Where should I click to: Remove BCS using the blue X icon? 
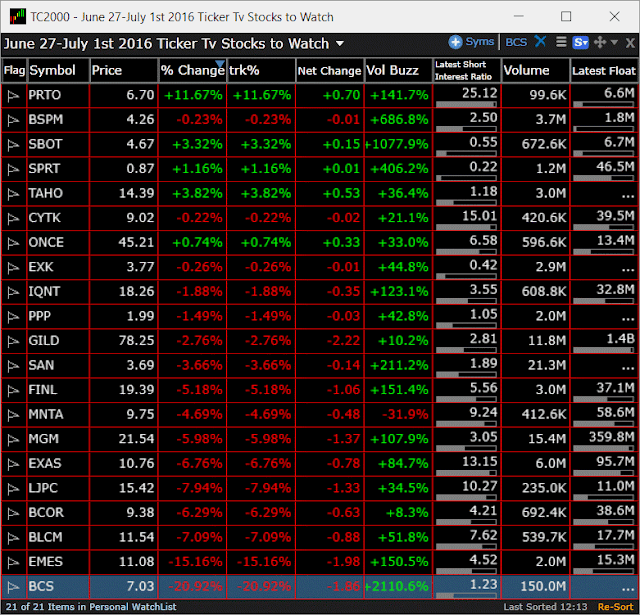pyautogui.click(x=540, y=42)
